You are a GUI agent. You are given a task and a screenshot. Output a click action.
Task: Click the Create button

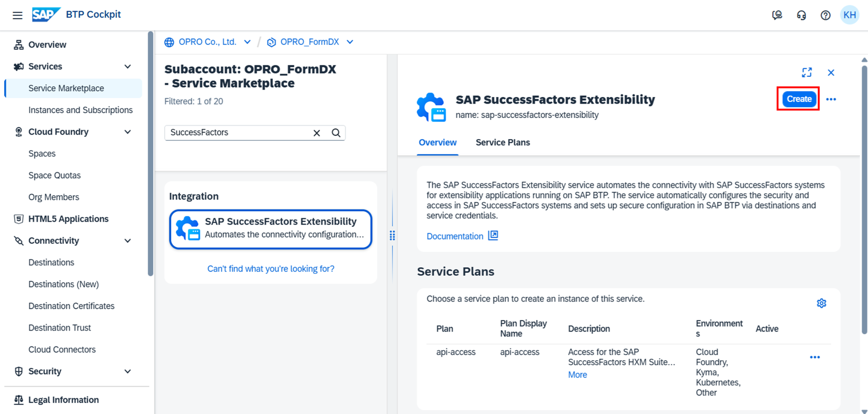[799, 99]
